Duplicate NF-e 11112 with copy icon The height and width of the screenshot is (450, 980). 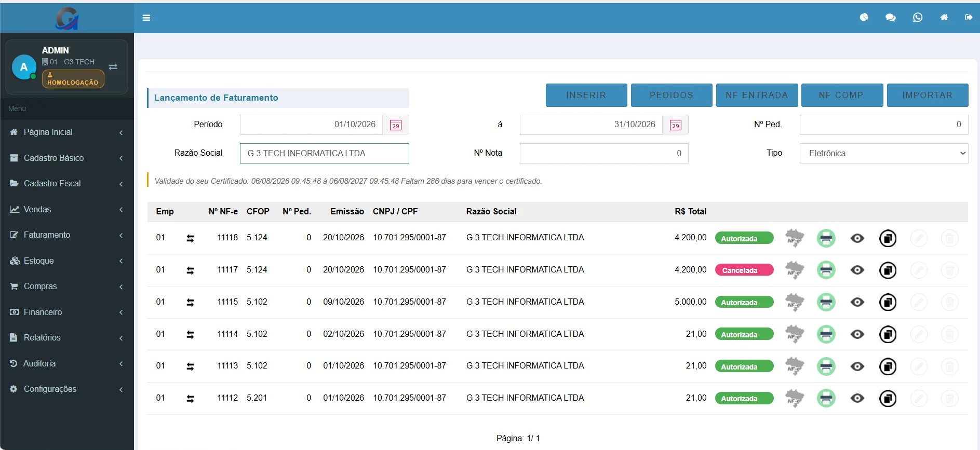(888, 399)
